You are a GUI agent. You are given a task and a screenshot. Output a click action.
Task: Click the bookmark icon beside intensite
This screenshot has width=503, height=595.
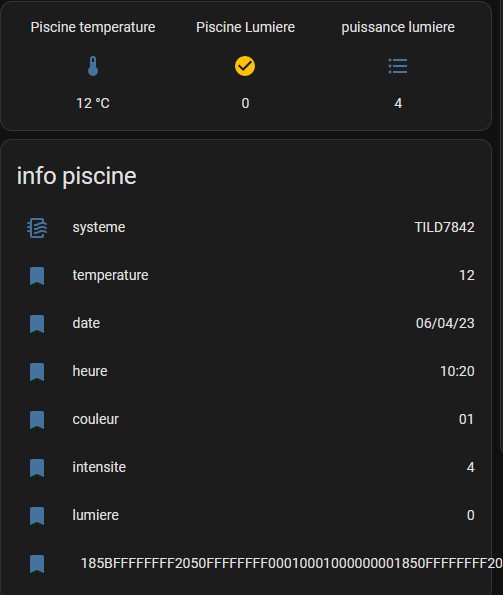click(x=37, y=468)
